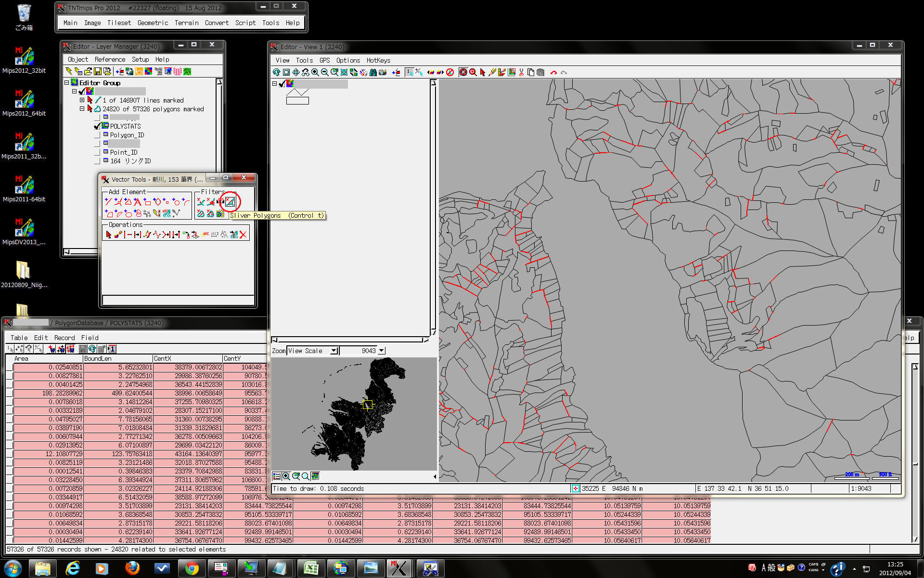
Task: Click the legend horizontal scrollbar in View 1
Action: coord(350,340)
